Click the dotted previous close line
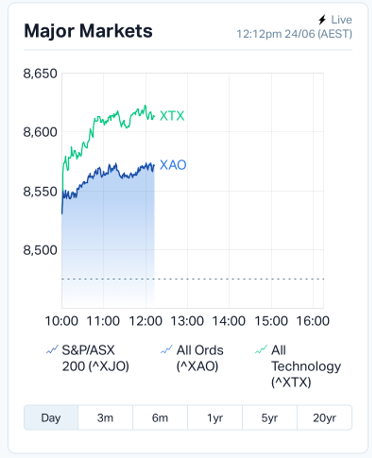This screenshot has width=372, height=458. pos(193,279)
